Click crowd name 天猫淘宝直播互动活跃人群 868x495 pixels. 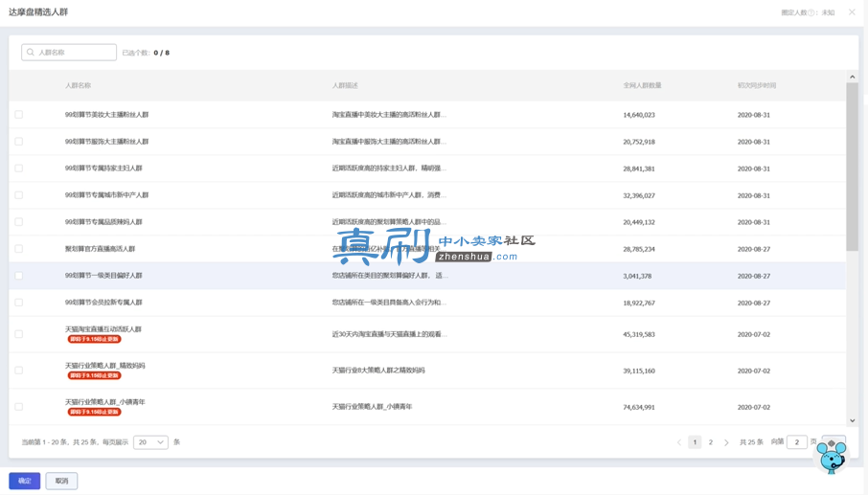[x=103, y=329]
